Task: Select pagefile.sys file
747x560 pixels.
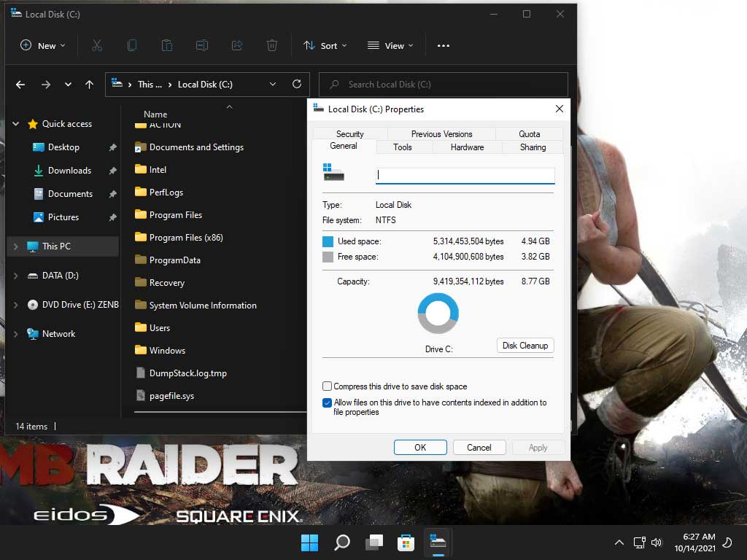Action: coord(165,396)
